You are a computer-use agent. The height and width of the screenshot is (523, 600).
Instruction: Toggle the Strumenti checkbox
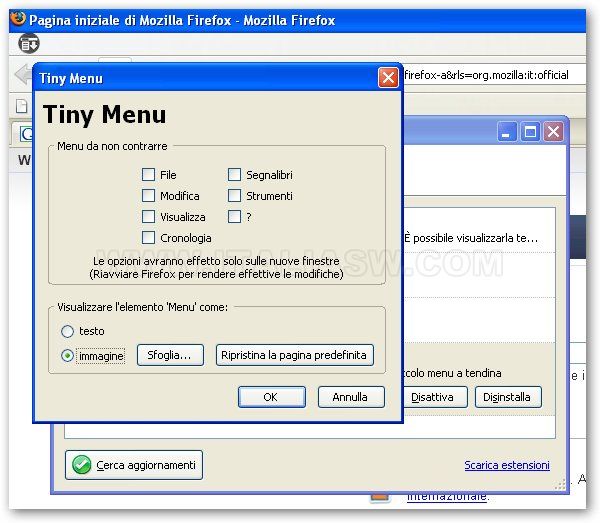(234, 196)
